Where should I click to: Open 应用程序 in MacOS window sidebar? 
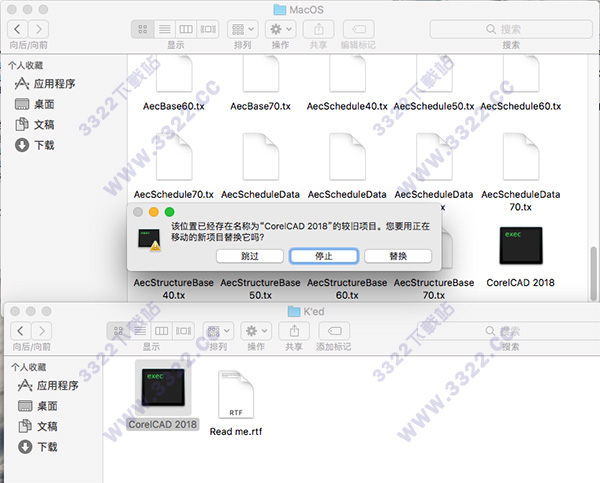point(45,83)
